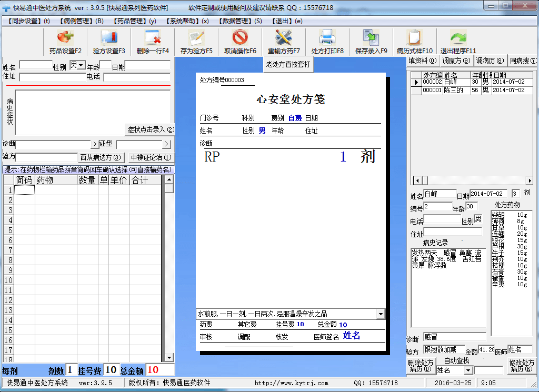Switch to 调病历 tab
The image size is (539, 392).
pyautogui.click(x=490, y=61)
